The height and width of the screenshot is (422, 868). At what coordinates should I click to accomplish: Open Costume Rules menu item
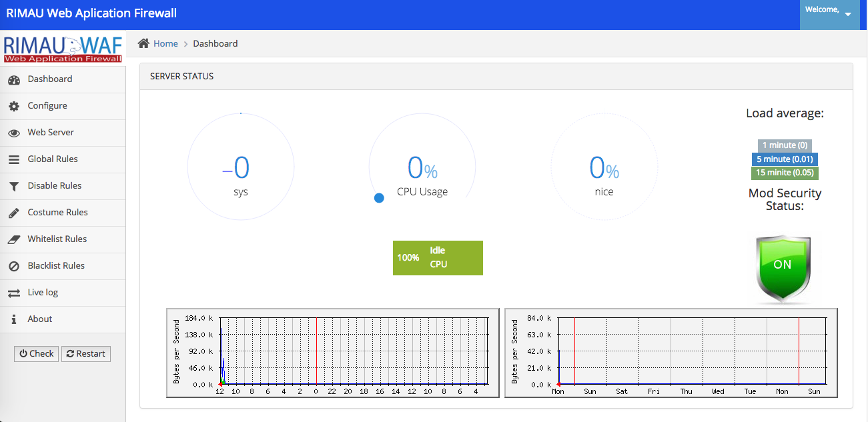(63, 213)
